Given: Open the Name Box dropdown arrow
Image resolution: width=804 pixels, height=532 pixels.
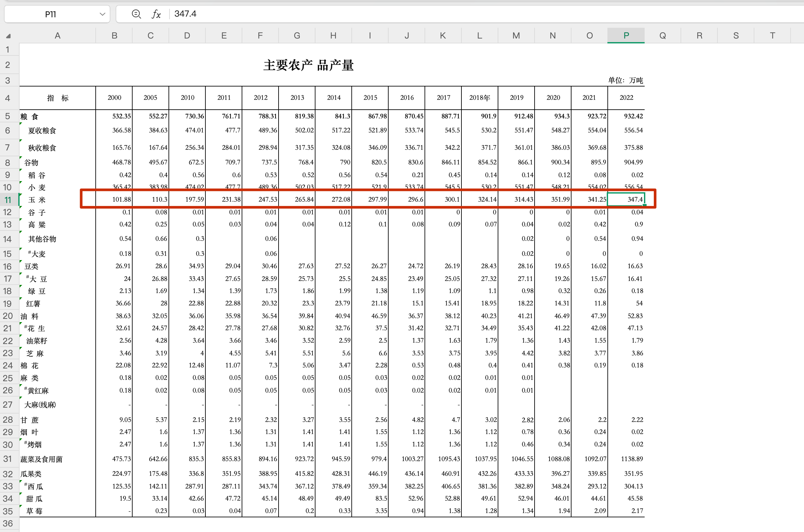Looking at the screenshot, I should click(102, 14).
